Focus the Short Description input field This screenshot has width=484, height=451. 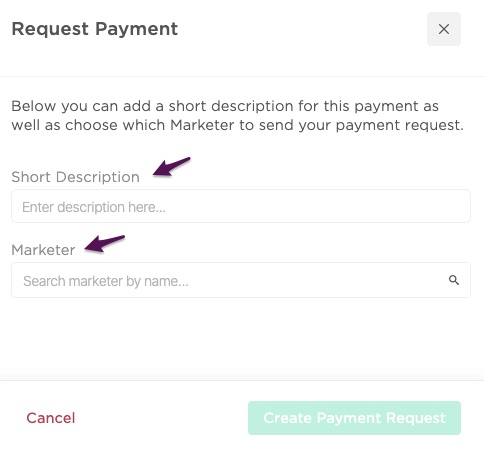pos(241,206)
